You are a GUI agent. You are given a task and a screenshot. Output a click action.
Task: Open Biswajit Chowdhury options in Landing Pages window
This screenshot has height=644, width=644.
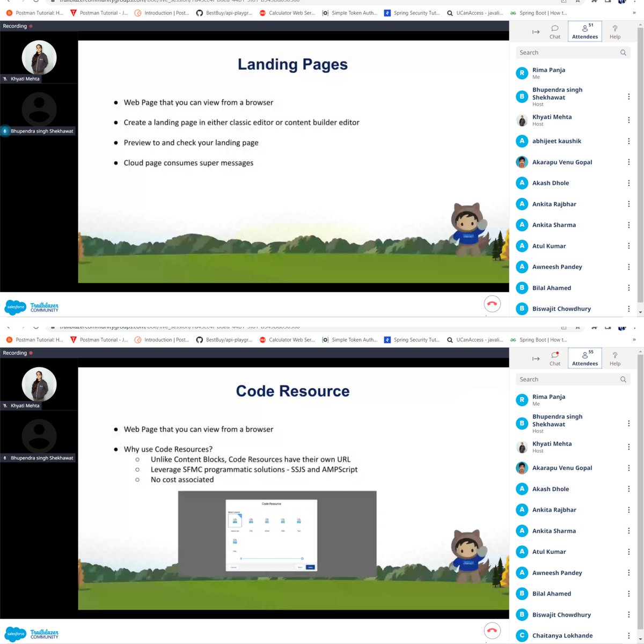[x=628, y=309]
